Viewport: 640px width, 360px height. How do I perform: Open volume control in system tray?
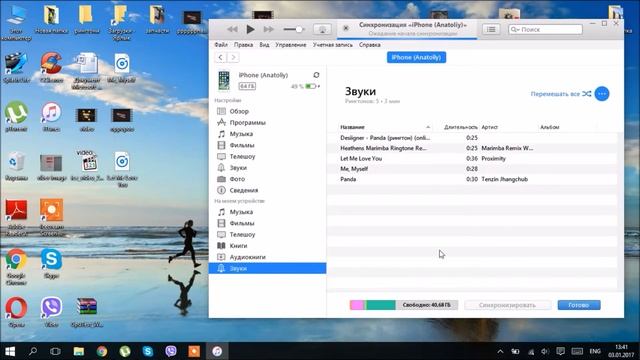545,351
